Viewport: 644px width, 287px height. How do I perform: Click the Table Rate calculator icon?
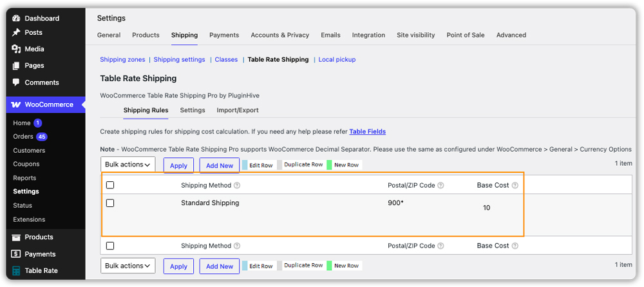click(16, 270)
